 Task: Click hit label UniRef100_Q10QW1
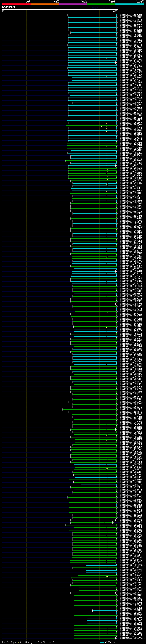[x=131, y=349]
